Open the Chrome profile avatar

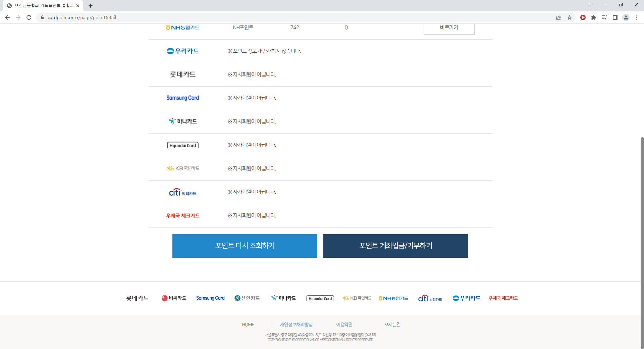(x=626, y=17)
